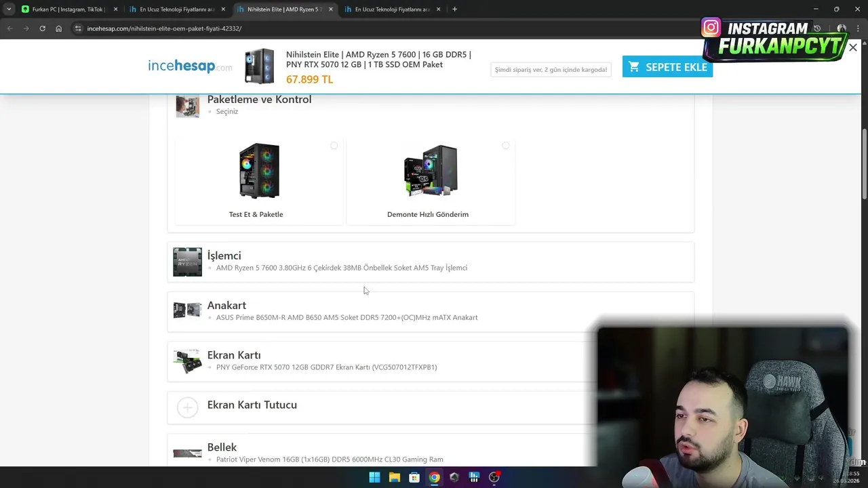Reload the current page
The width and height of the screenshot is (868, 488).
coord(42,28)
